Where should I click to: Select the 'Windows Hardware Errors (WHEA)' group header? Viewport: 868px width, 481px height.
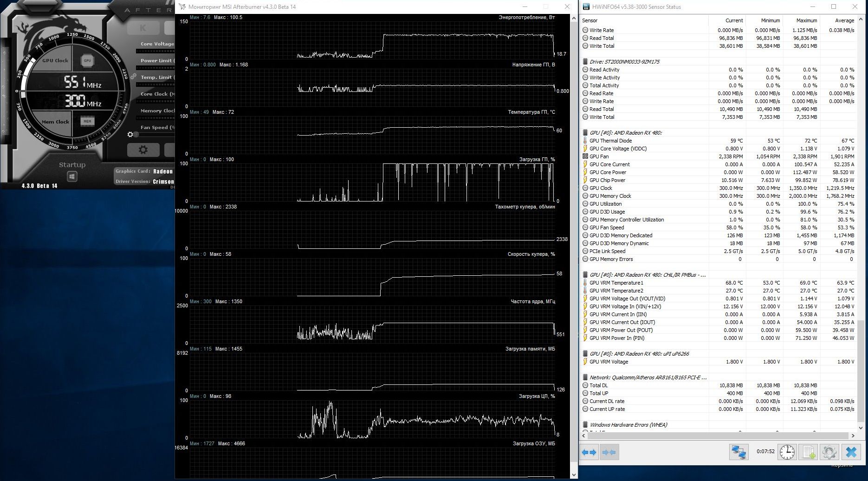(718, 425)
